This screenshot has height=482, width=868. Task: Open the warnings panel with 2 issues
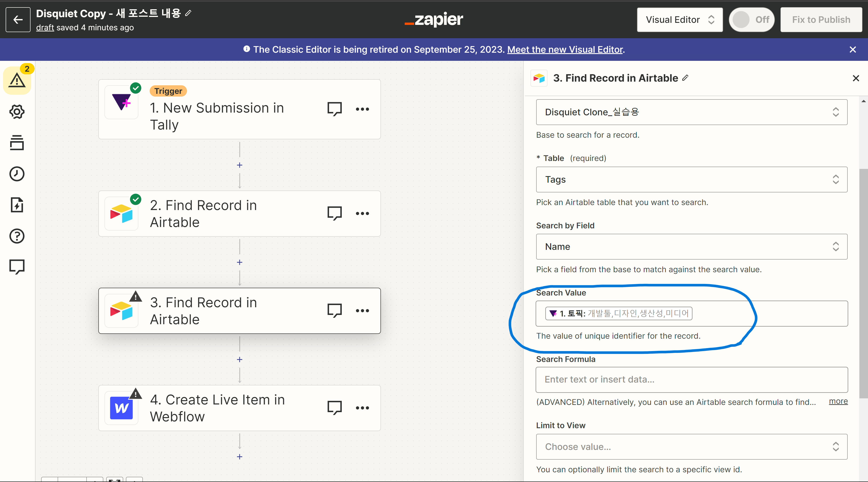point(17,80)
